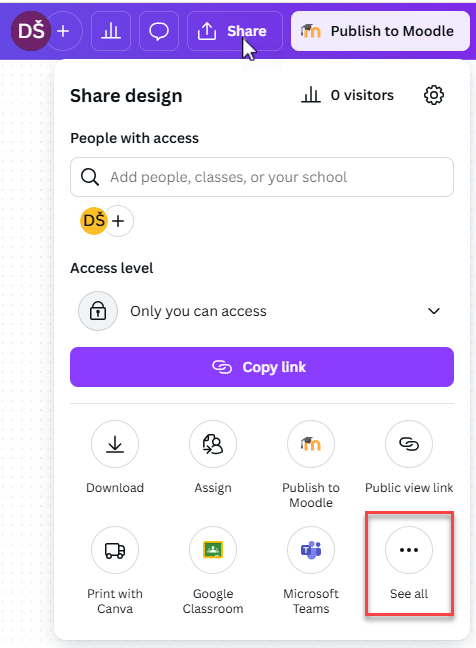View the 0 visitors statistics
This screenshot has width=476, height=648.
pos(347,95)
